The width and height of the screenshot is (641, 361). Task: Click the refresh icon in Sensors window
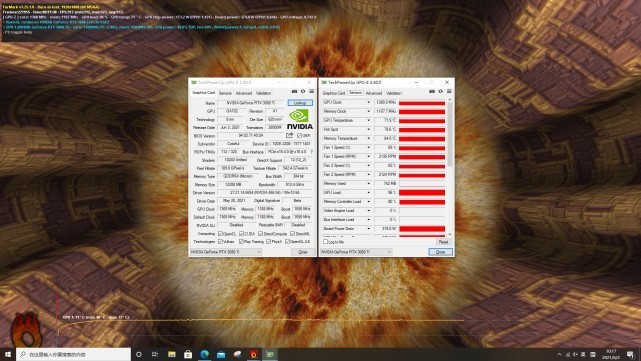[440, 92]
